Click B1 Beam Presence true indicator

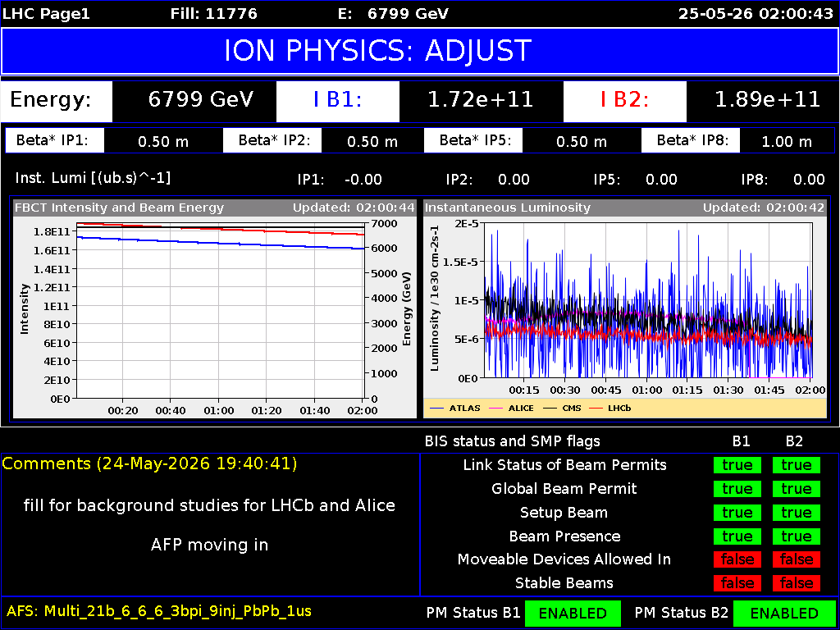(737, 536)
